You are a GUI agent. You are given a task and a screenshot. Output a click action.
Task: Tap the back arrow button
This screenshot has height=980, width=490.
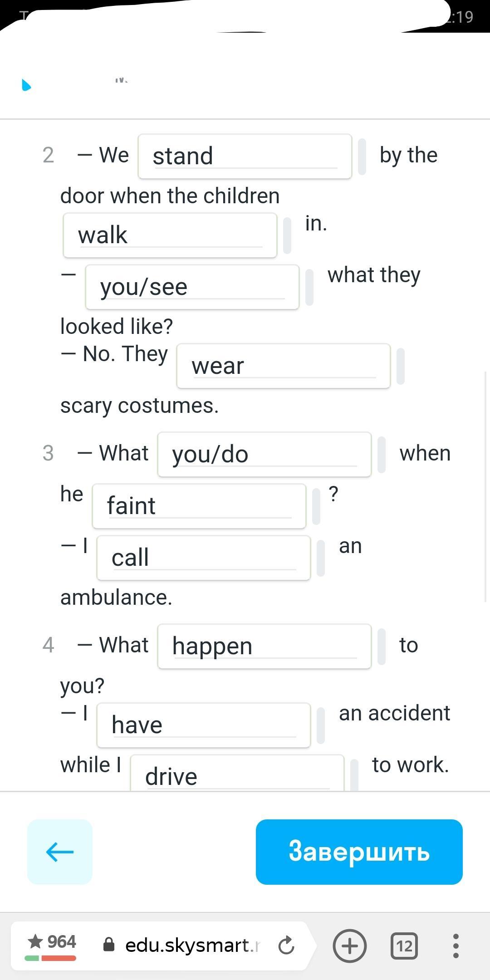pos(59,852)
